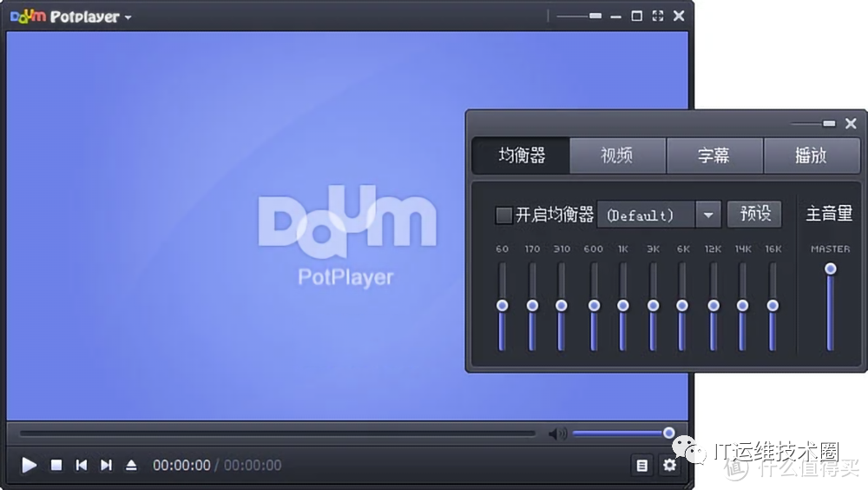Switch to the 播放 tab

(x=811, y=156)
